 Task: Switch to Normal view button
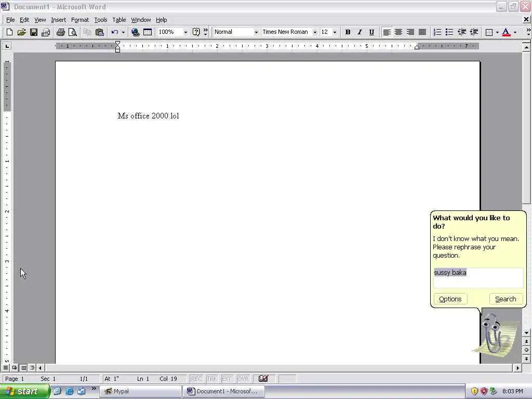(x=6, y=367)
